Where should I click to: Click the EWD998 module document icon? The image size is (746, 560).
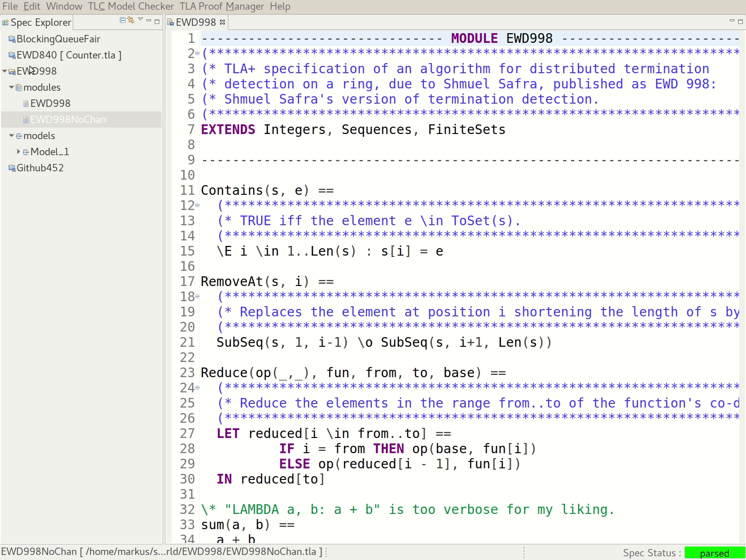click(x=26, y=103)
